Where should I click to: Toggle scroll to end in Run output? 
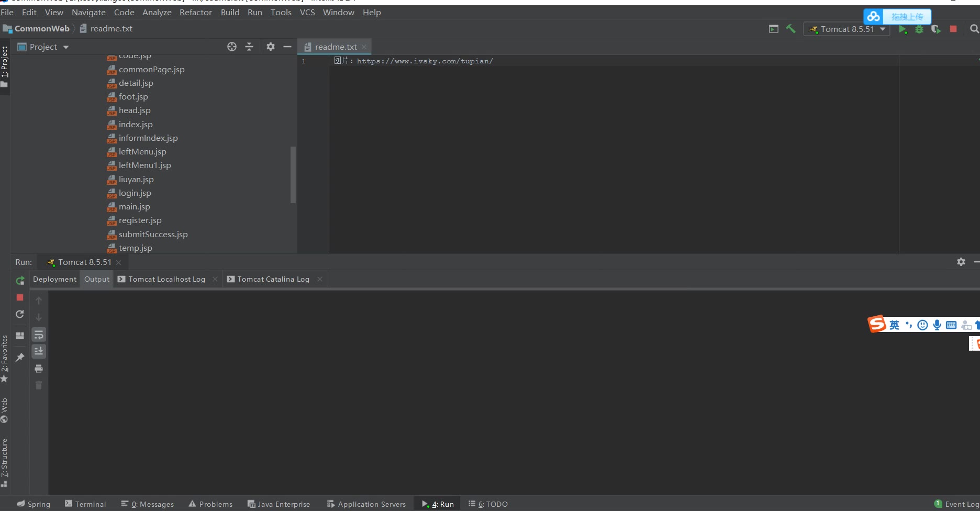click(x=39, y=351)
